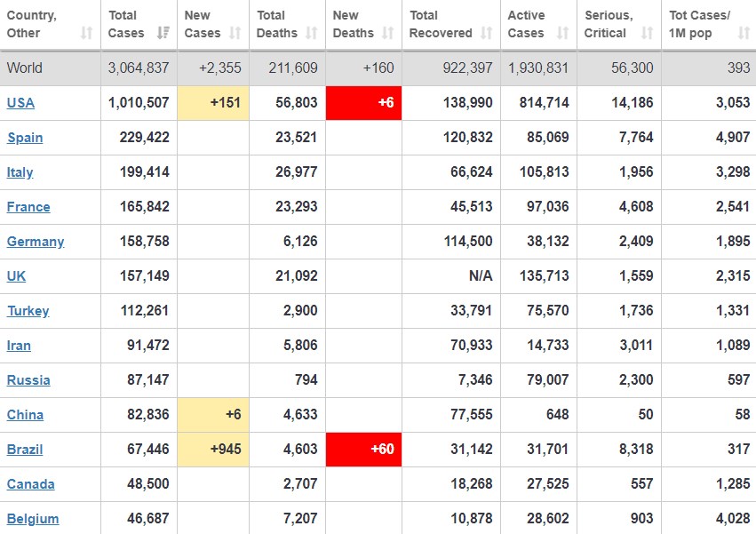Click the Total Cases header text
756x534 pixels.
coord(126,24)
